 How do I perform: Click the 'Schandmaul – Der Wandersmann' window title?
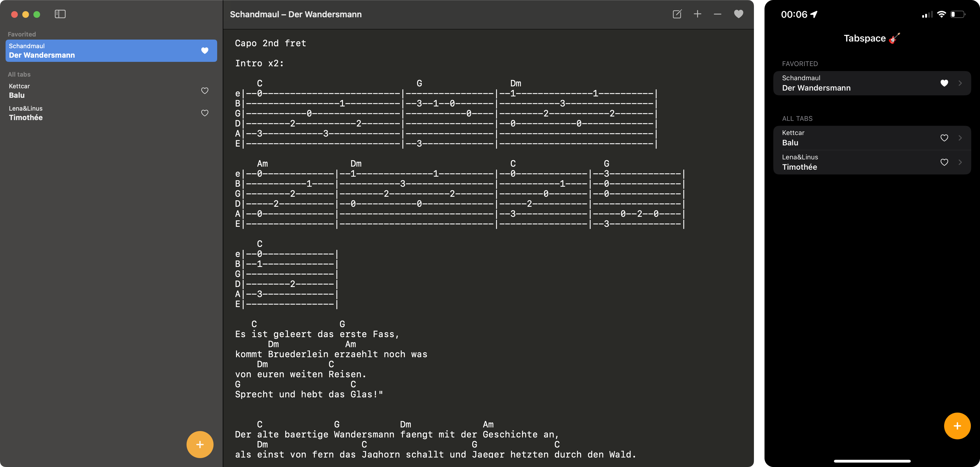click(x=296, y=14)
